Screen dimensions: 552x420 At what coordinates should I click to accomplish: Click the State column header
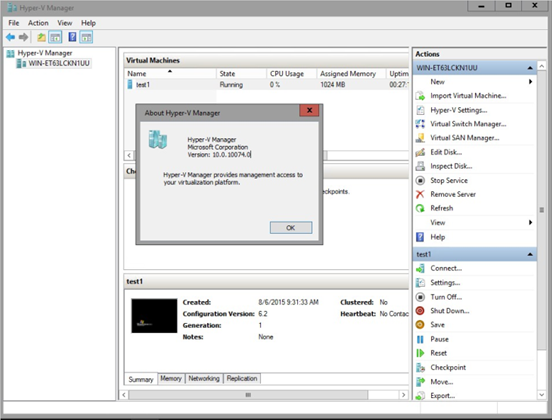click(x=242, y=74)
